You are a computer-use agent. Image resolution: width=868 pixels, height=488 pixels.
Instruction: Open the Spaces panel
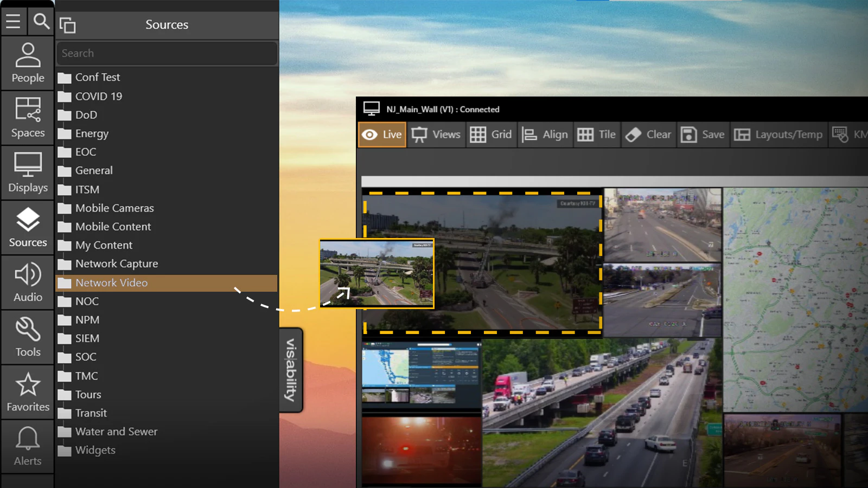point(27,117)
